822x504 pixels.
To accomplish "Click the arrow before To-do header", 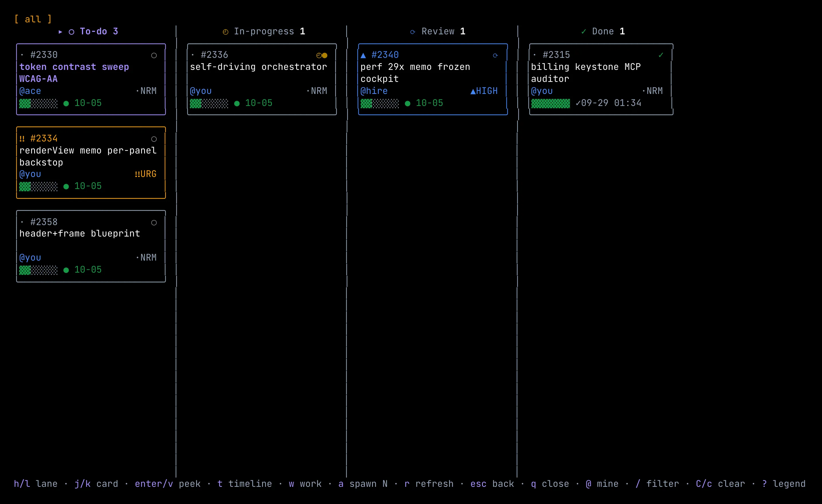I will point(60,32).
